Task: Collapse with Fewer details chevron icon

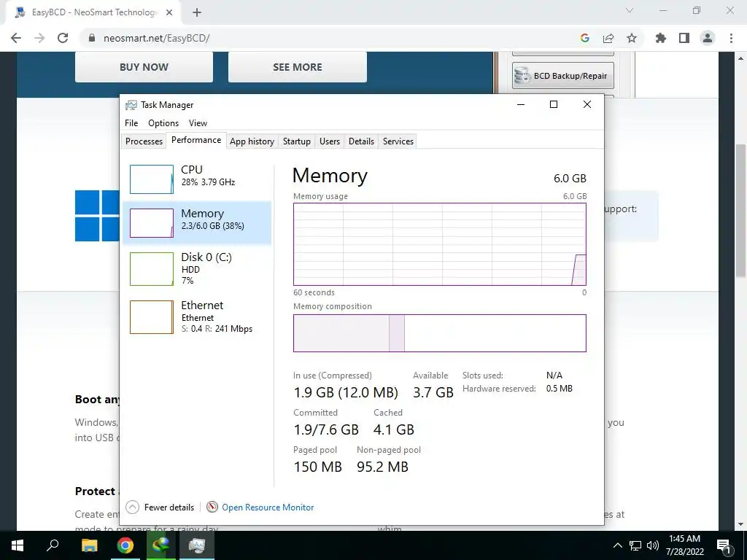Action: pos(133,507)
